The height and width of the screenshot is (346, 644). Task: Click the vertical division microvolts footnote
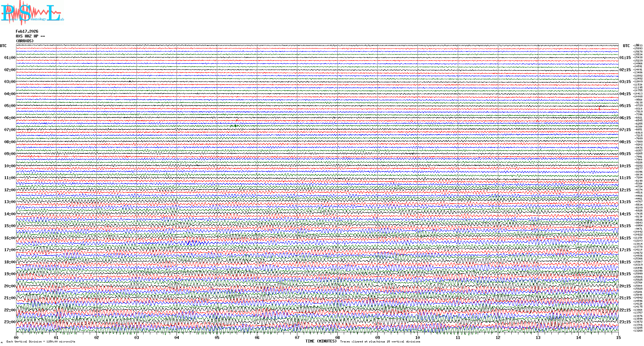pos(41,342)
